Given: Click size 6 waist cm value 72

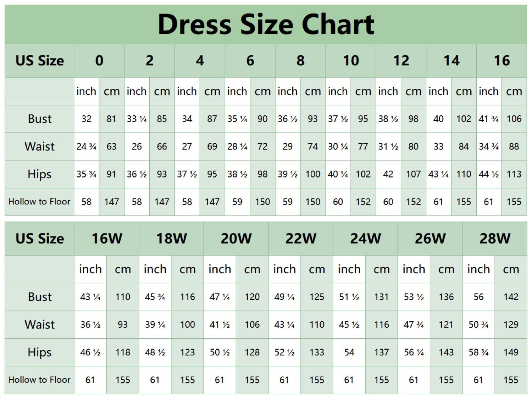Looking at the screenshot, I should pos(262,147).
